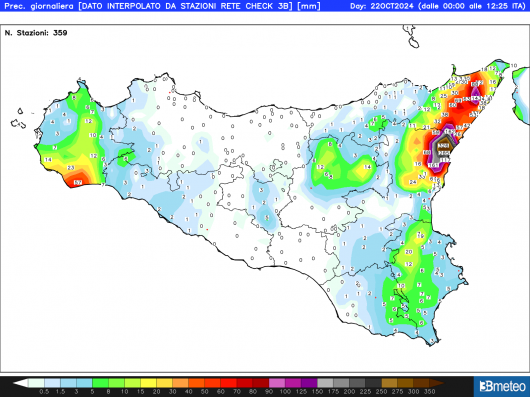Select orange swatch between 30 and 40

(181, 383)
